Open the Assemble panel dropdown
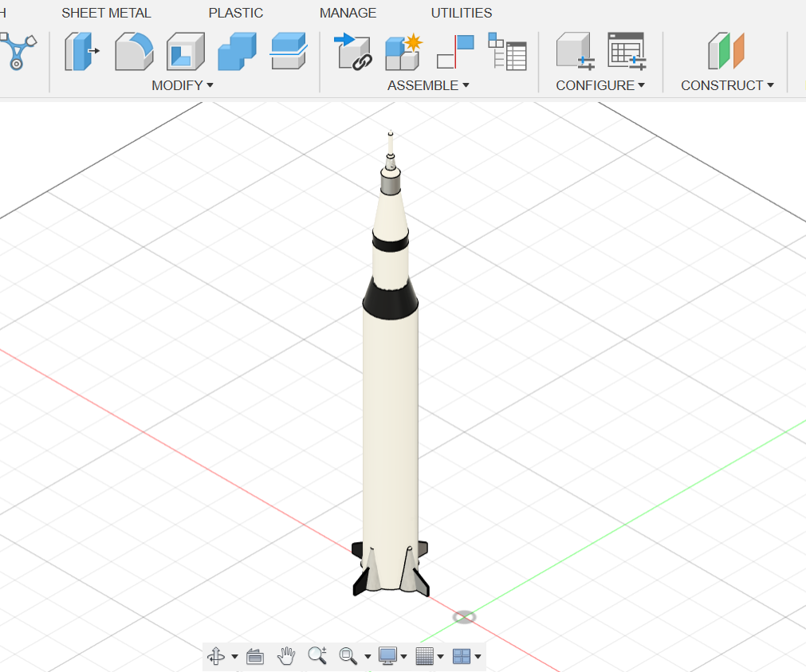 [x=466, y=85]
